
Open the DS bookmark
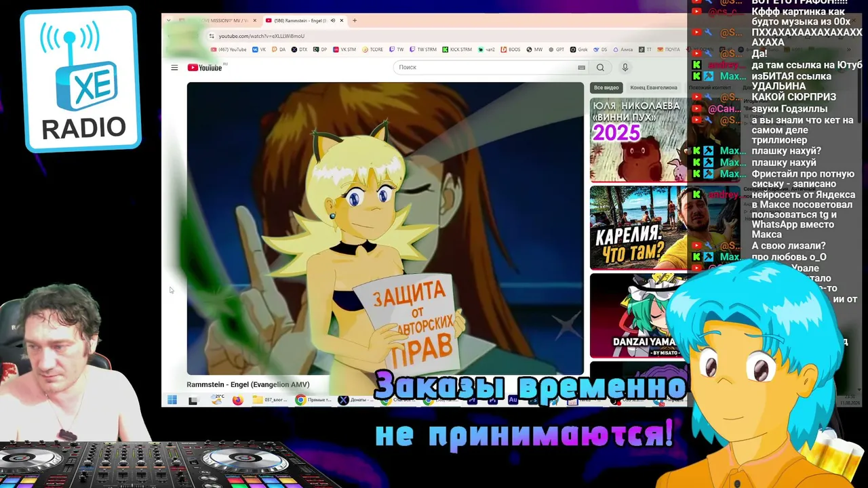599,49
